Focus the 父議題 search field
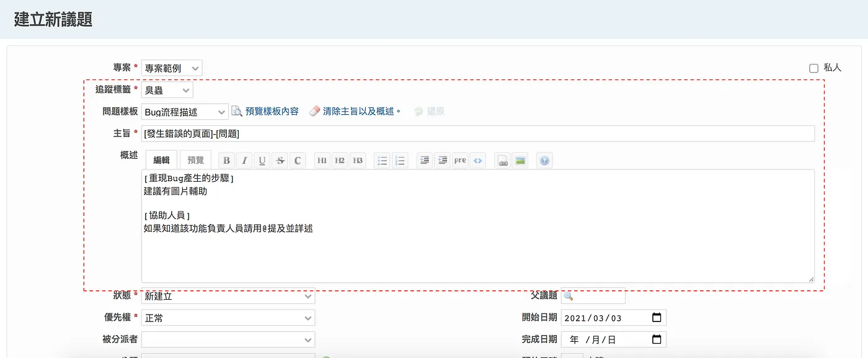The height and width of the screenshot is (358, 868). coord(593,296)
